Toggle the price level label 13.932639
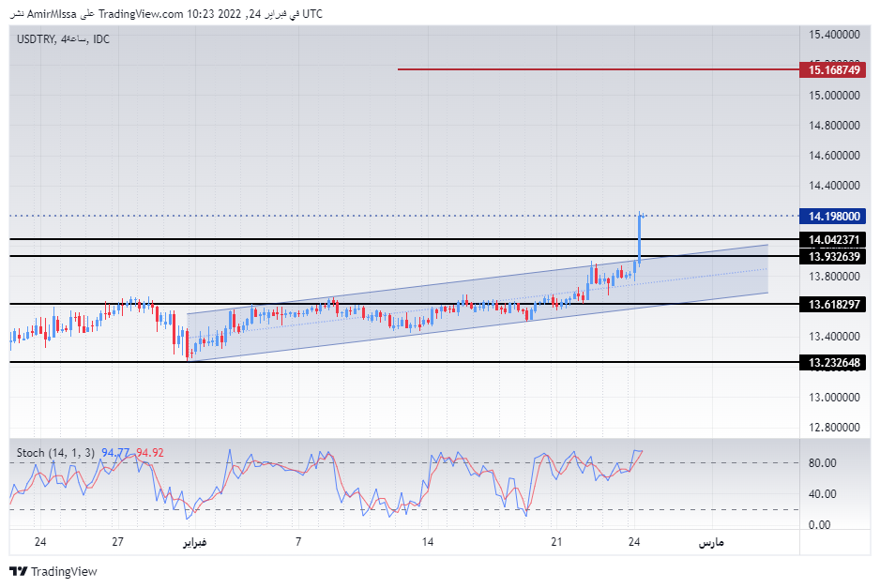This screenshot has width=880, height=588. (833, 257)
